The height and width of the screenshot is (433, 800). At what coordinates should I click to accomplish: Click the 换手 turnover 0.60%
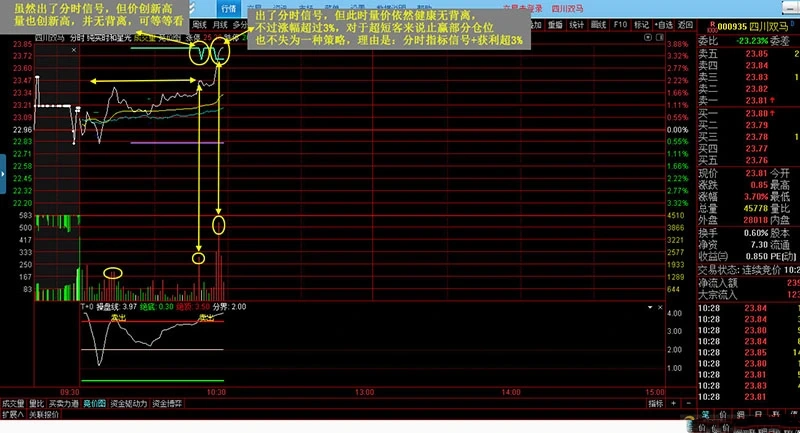coord(756,233)
